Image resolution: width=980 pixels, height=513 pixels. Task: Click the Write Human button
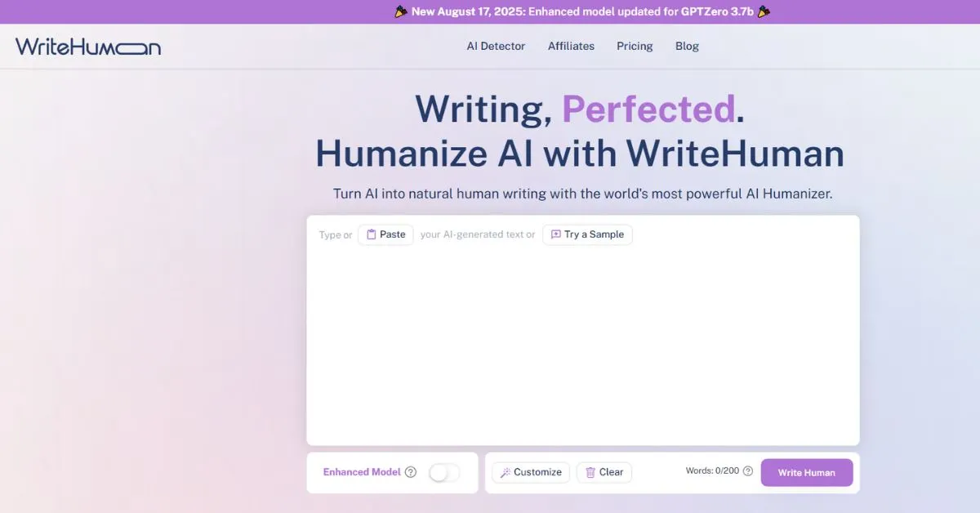[x=807, y=473]
